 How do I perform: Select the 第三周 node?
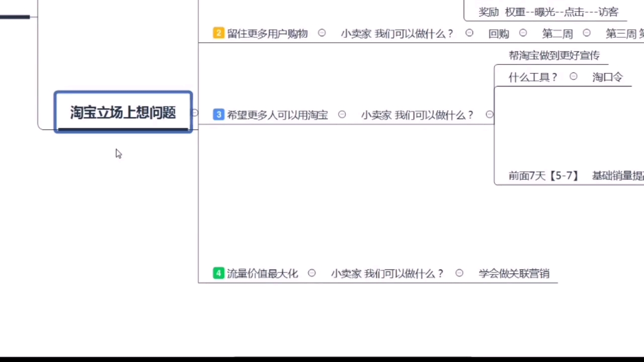pyautogui.click(x=621, y=34)
